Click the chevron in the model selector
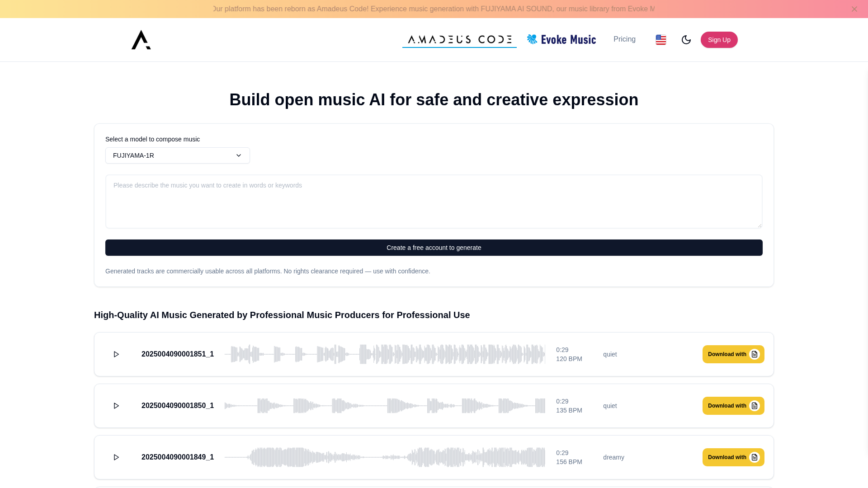 (x=239, y=155)
